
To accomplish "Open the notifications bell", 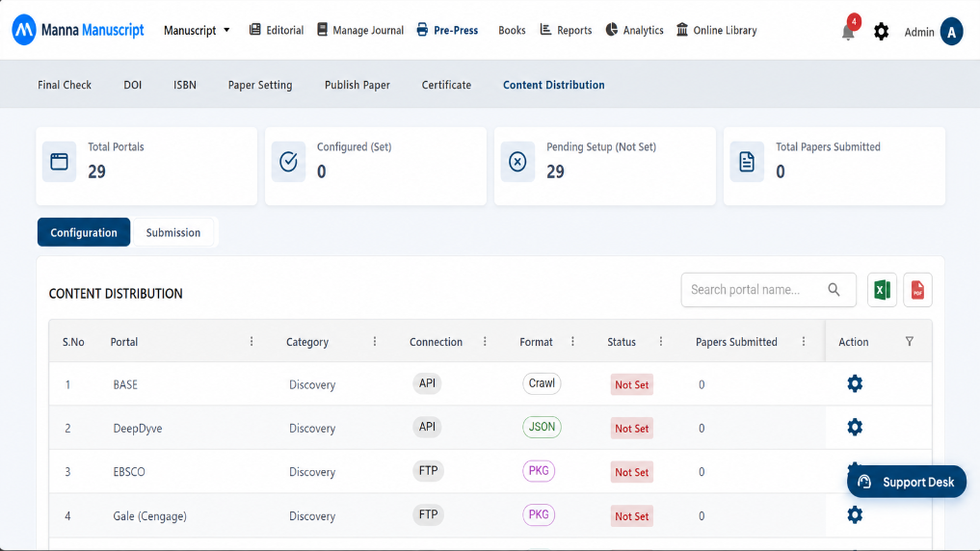I will (848, 32).
